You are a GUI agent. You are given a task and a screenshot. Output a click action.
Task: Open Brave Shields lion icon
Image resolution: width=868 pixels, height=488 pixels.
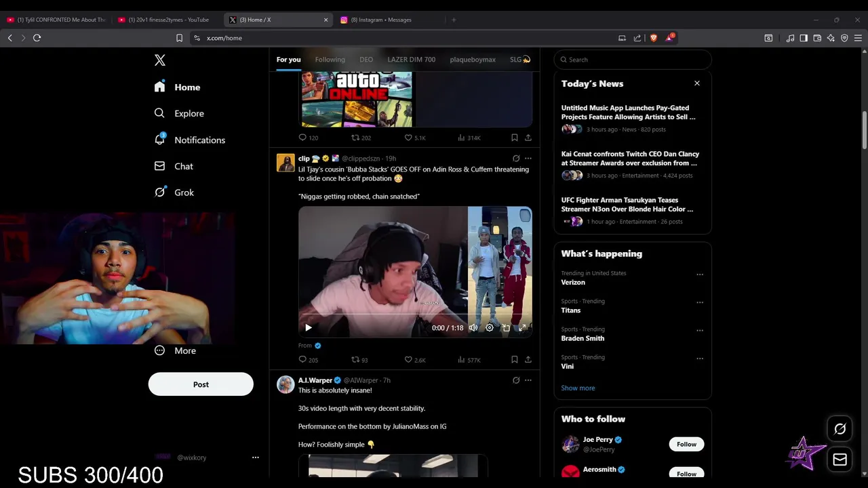654,38
